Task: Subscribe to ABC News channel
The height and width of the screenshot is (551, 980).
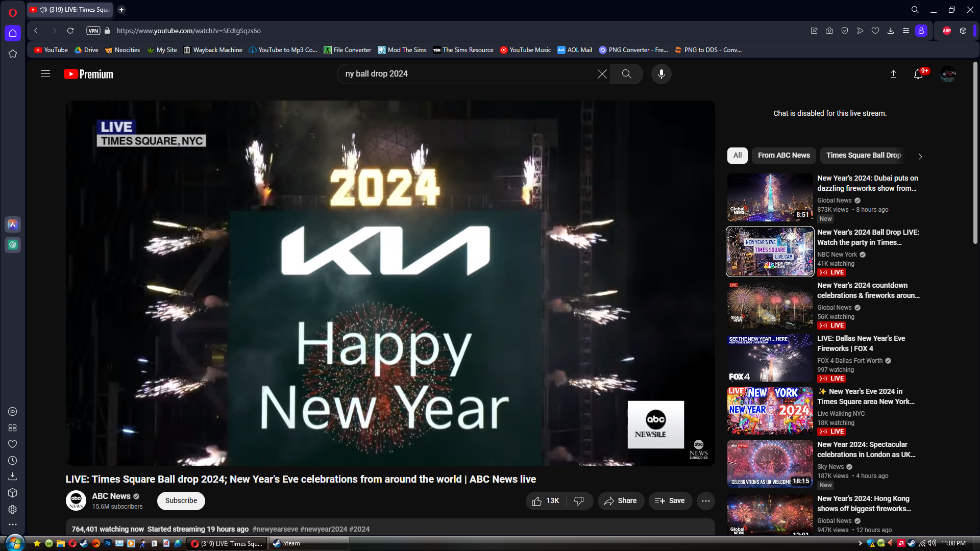Action: (x=181, y=501)
